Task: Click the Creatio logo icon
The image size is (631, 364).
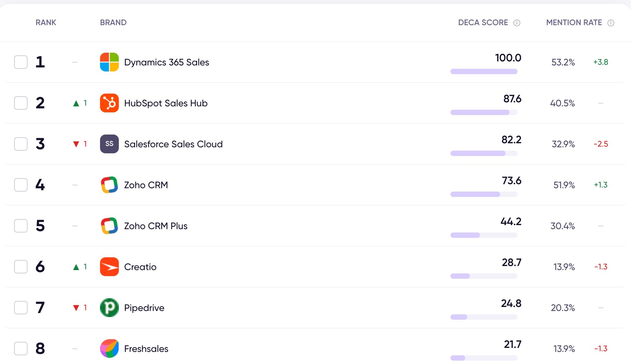Action: tap(109, 267)
